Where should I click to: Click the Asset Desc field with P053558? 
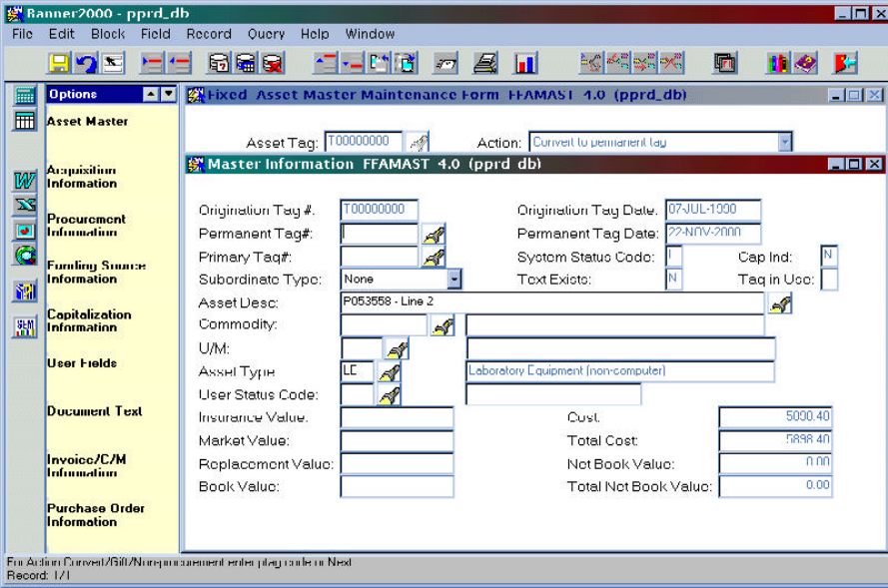point(552,302)
